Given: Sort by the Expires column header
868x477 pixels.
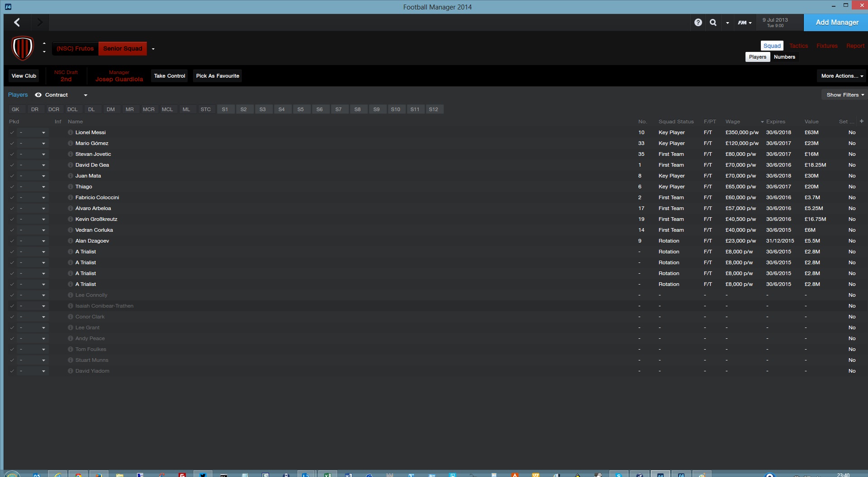Looking at the screenshot, I should click(775, 122).
